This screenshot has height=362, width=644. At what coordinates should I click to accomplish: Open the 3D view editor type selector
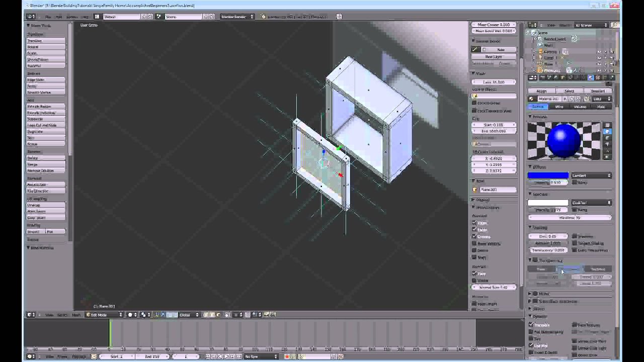31,315
